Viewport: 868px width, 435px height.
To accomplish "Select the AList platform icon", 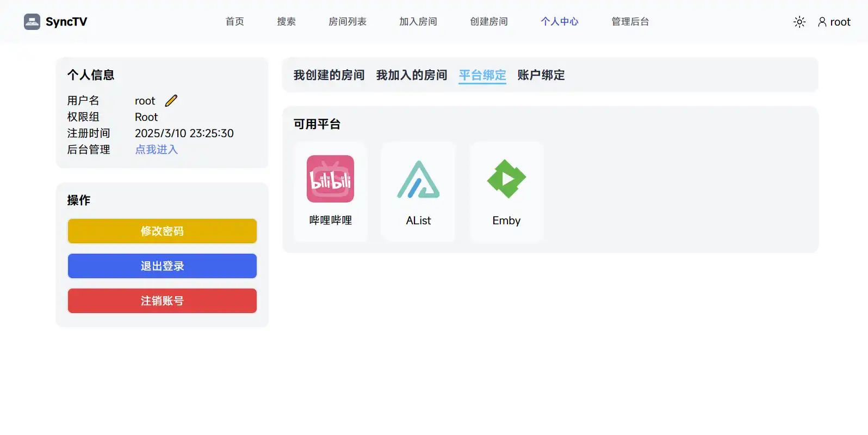I will [418, 179].
